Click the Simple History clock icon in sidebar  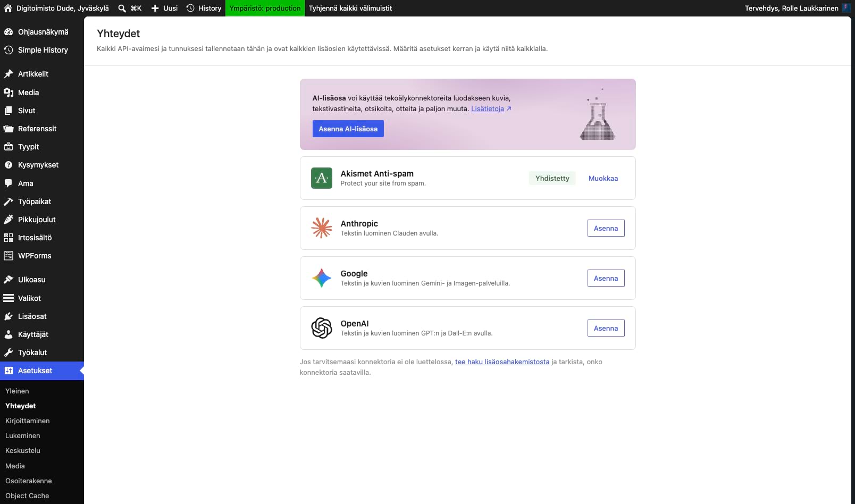(9, 50)
